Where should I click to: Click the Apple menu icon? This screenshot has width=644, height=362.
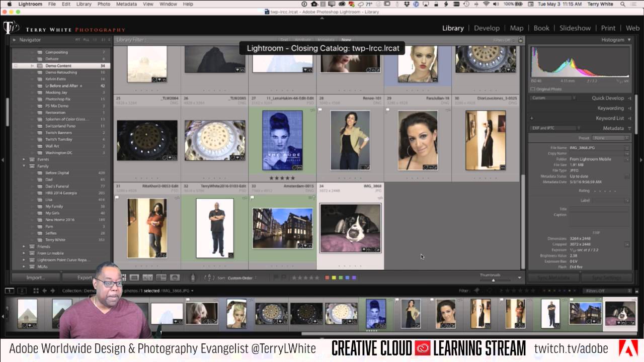click(9, 4)
